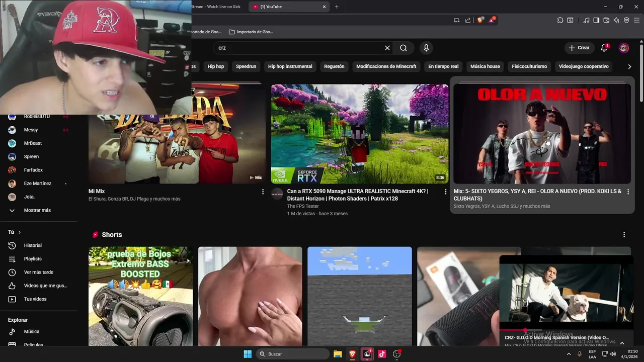Open options menu for Mi Mix
The image size is (644, 362).
click(x=263, y=192)
